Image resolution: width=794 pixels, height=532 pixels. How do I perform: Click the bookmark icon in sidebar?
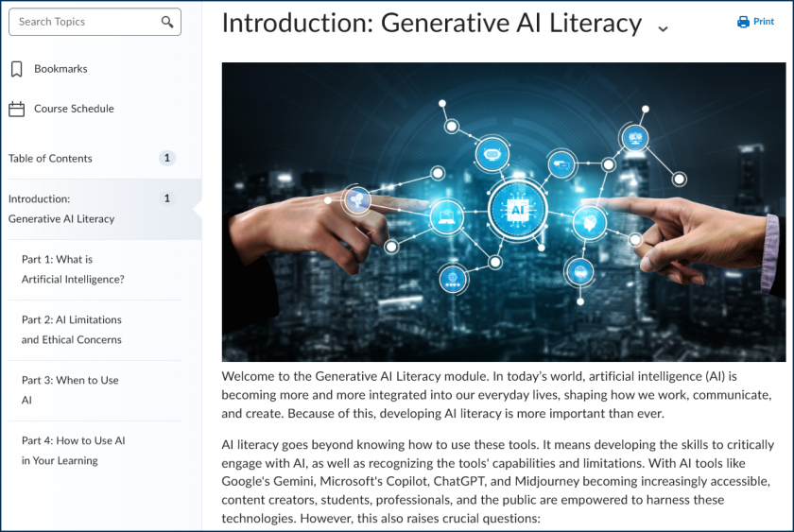point(16,69)
